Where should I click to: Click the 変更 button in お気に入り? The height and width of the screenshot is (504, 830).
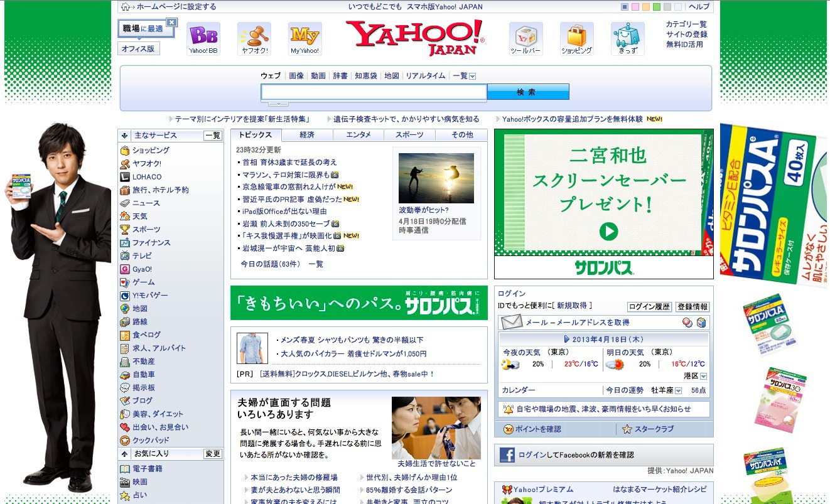point(212,454)
